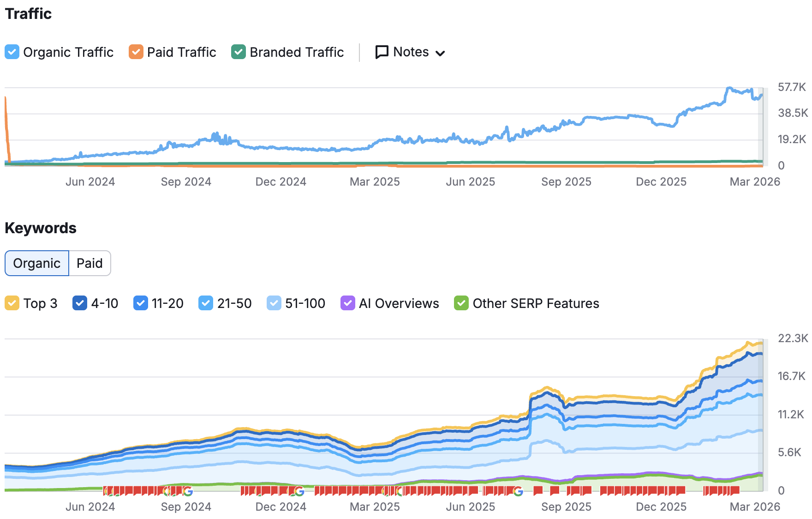The height and width of the screenshot is (519, 812).
Task: Select the Organic keywords tab
Action: click(x=36, y=263)
